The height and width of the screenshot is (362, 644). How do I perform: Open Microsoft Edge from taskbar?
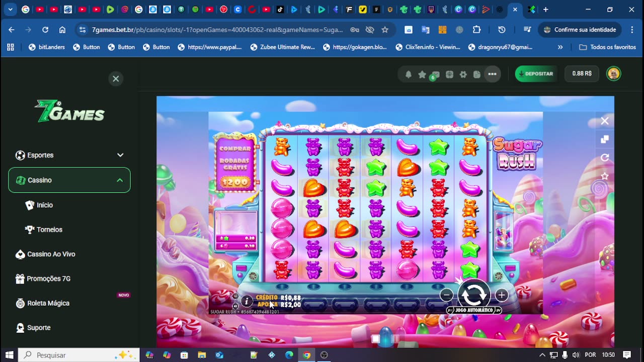(289, 355)
